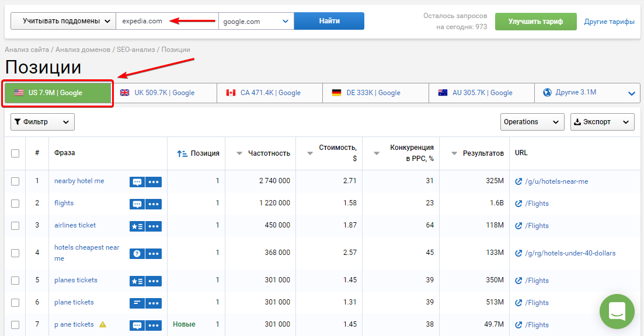This screenshot has height=336, width=644.
Task: Open three-dots menu for 'hotels cheapest near me'
Action: coord(154,254)
